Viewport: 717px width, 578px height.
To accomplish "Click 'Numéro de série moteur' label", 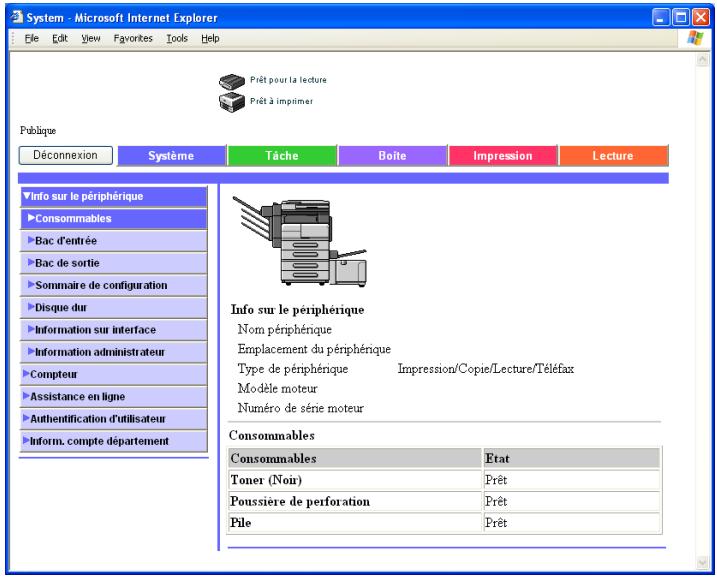I will tap(301, 408).
